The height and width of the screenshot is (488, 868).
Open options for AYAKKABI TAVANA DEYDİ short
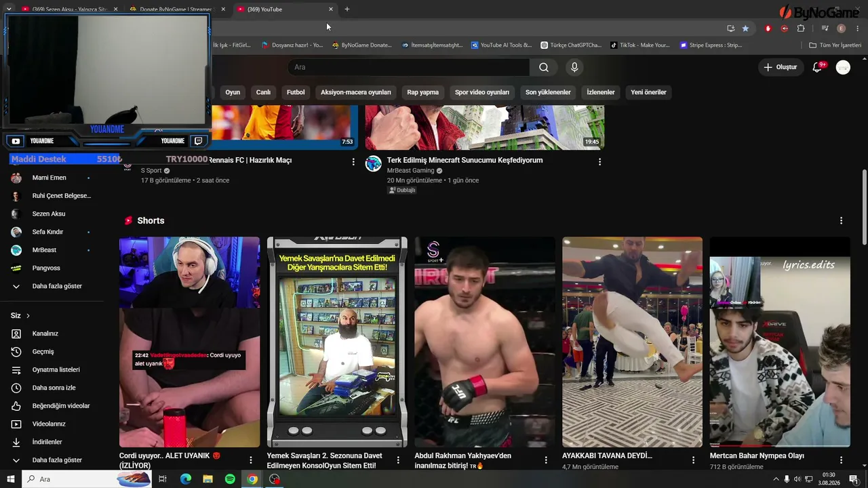click(x=693, y=460)
